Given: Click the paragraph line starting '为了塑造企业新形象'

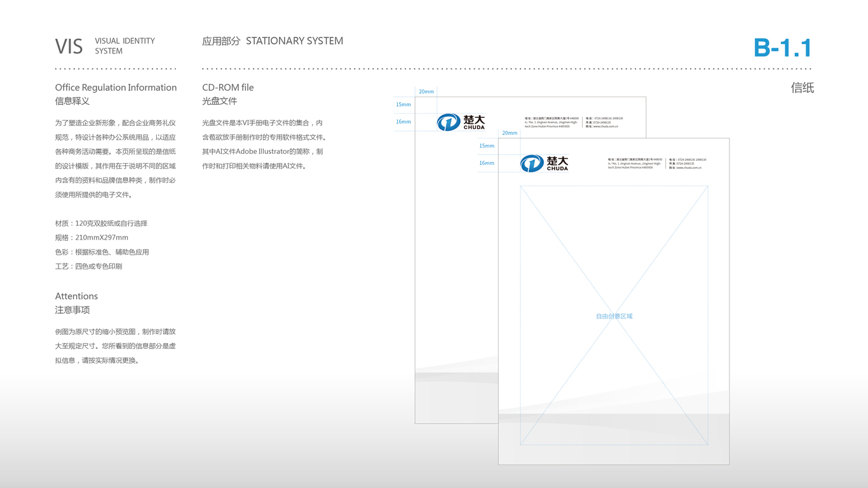Looking at the screenshot, I should tap(116, 123).
